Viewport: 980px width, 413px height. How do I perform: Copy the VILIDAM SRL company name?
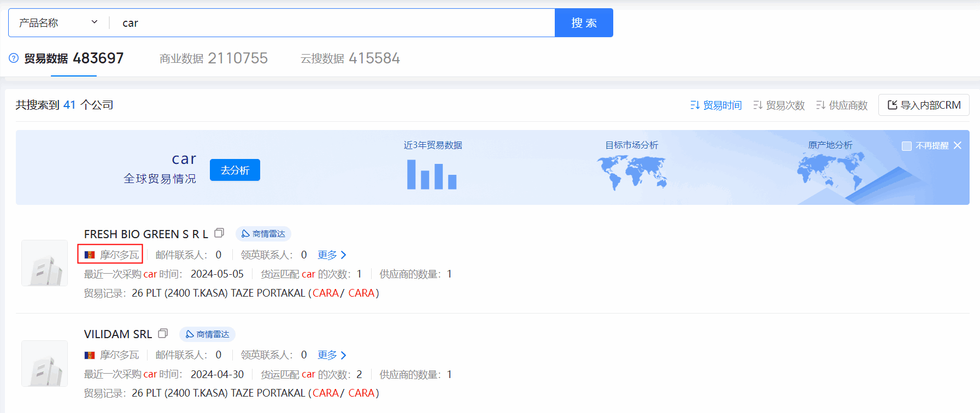coord(163,333)
